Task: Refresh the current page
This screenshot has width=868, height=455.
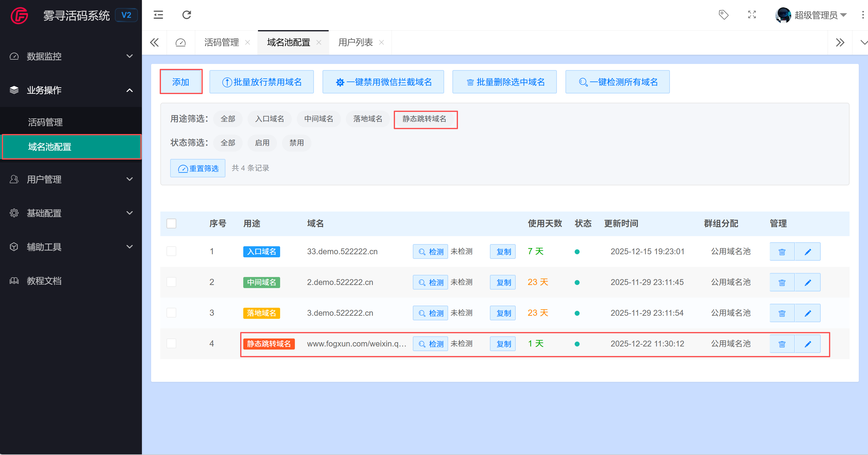Action: (186, 15)
